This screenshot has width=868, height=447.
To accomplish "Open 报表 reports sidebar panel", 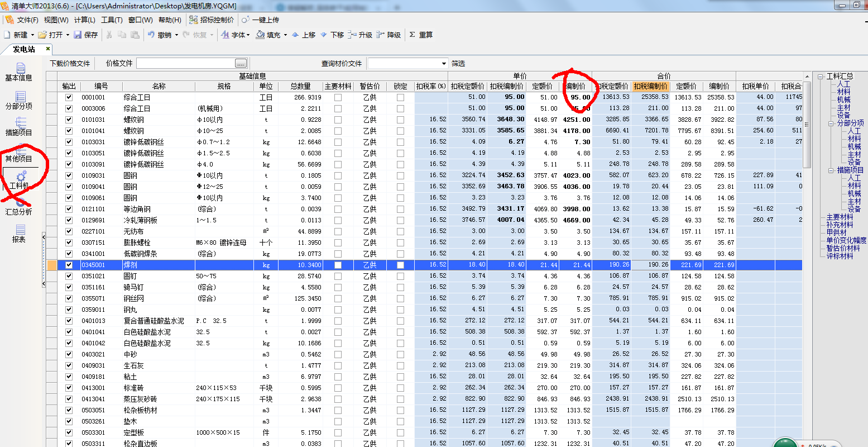I will click(19, 234).
